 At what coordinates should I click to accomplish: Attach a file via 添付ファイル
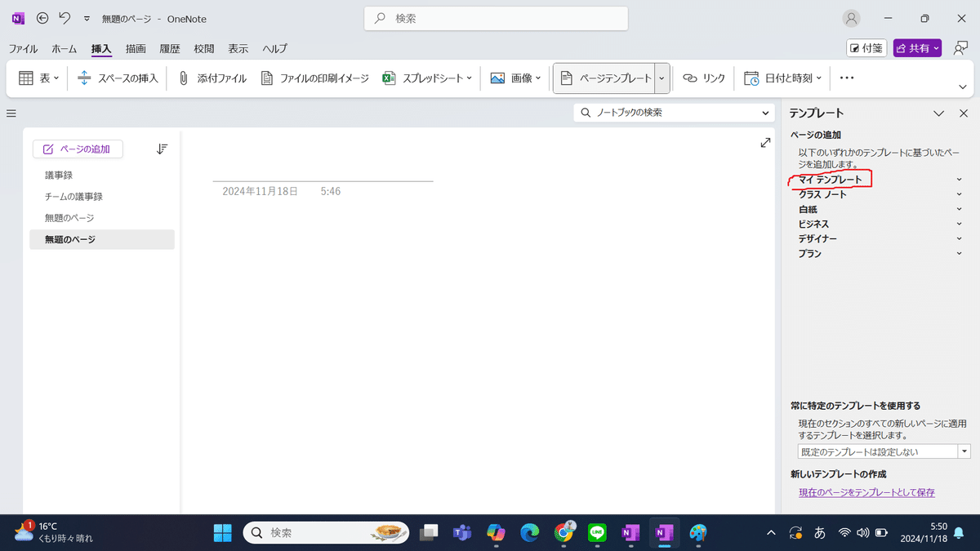(x=212, y=78)
